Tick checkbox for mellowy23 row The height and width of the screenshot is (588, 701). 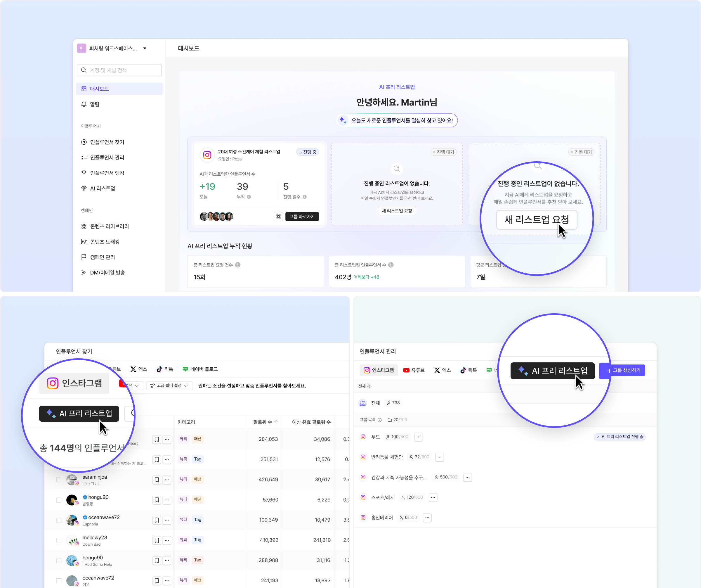pyautogui.click(x=59, y=540)
